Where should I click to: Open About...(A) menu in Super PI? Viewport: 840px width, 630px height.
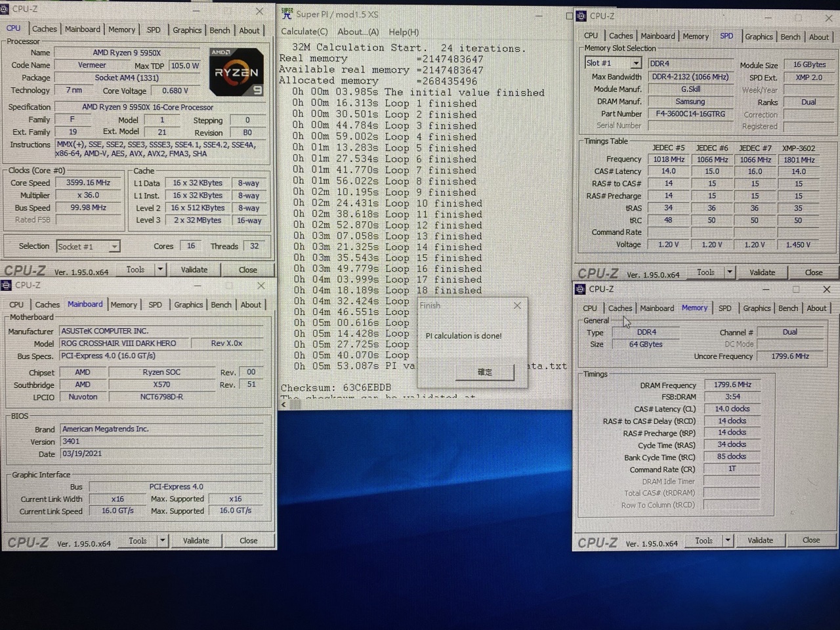[x=358, y=32]
